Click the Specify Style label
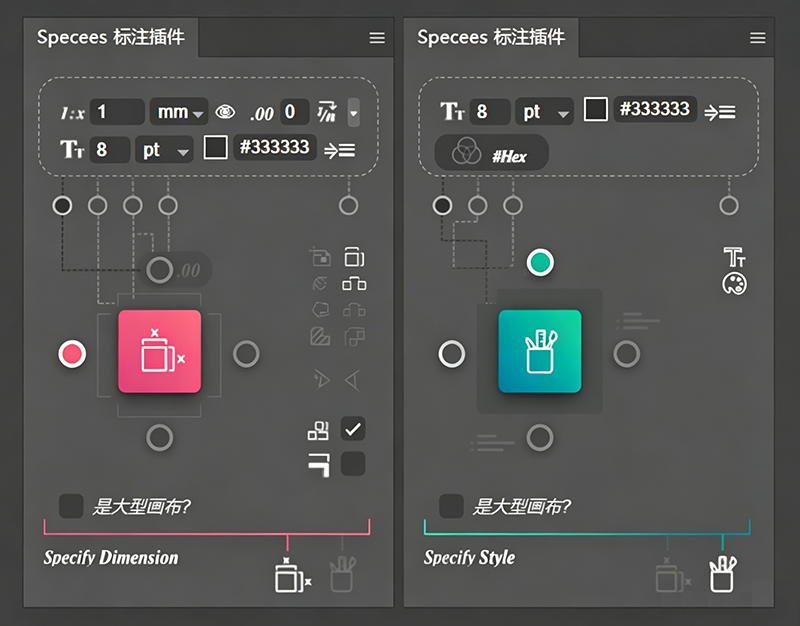The width and height of the screenshot is (800, 626). click(x=469, y=558)
